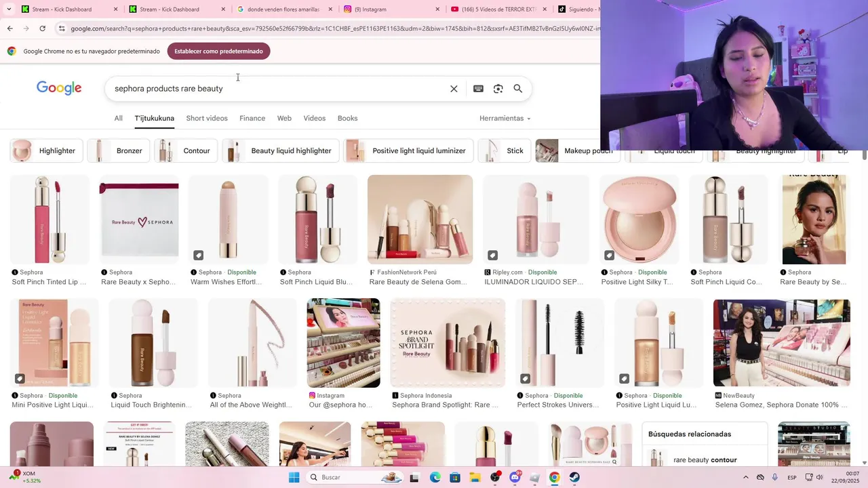The width and height of the screenshot is (868, 488).
Task: Select Web search tab
Action: tap(284, 118)
